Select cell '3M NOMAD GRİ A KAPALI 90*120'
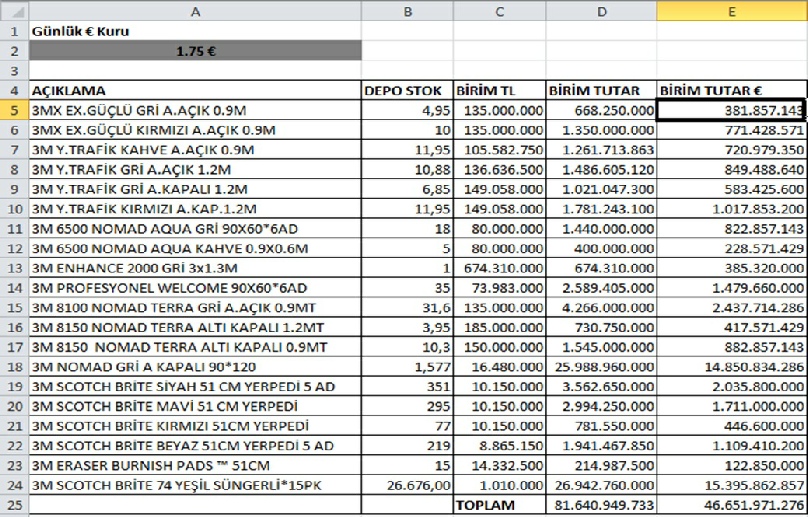The image size is (808, 517). point(195,367)
